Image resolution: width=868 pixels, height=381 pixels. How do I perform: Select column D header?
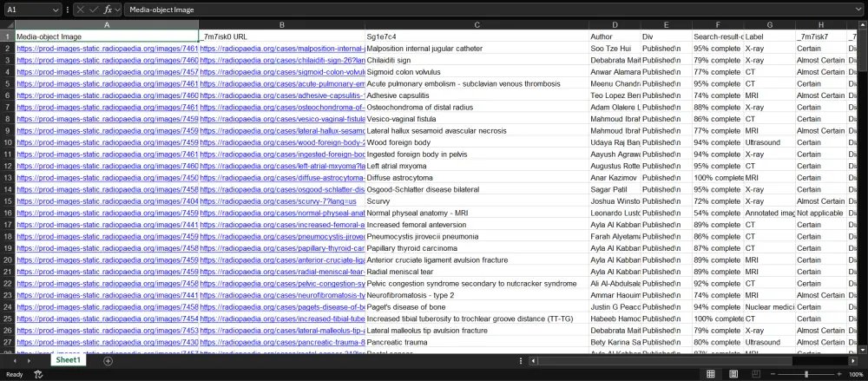(615, 25)
